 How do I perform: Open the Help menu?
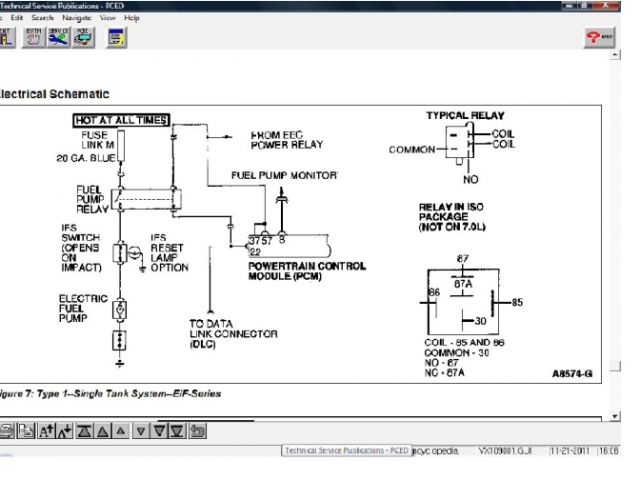pyautogui.click(x=132, y=18)
